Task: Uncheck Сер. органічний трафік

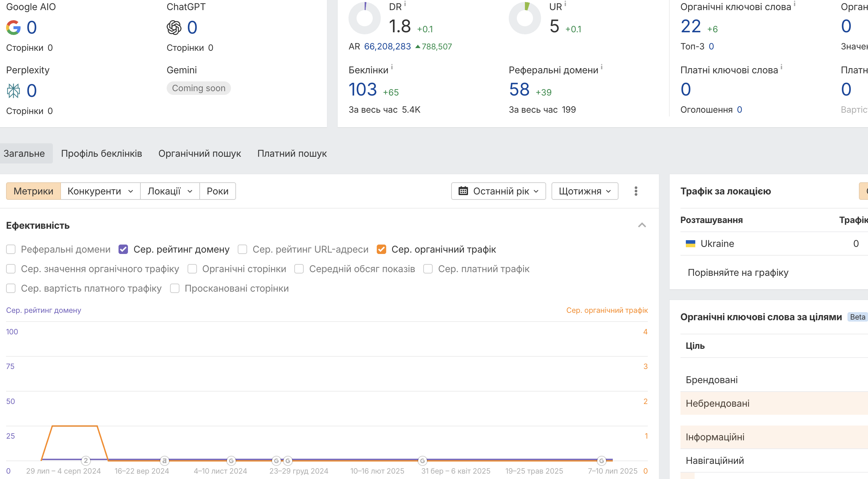Action: point(381,250)
